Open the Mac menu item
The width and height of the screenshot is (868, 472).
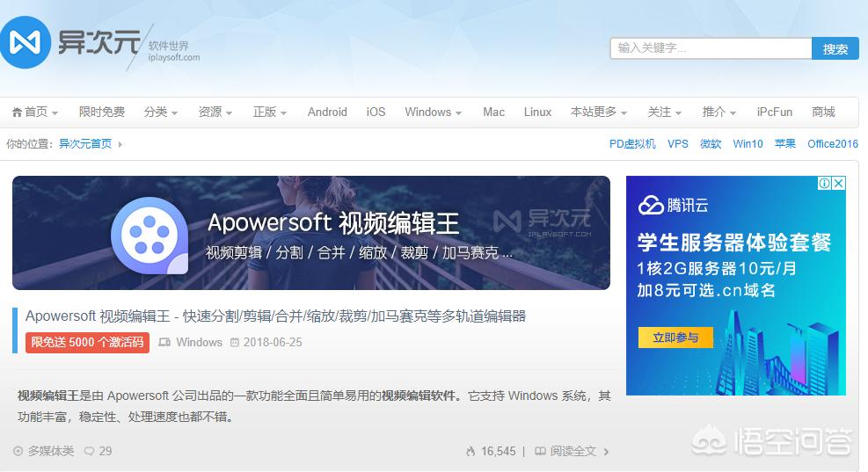(x=493, y=112)
